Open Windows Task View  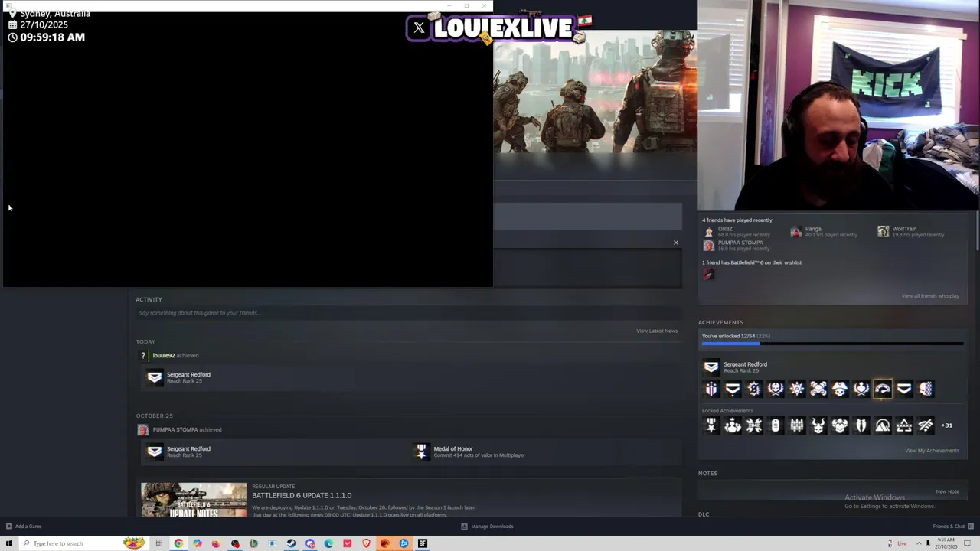pos(159,543)
